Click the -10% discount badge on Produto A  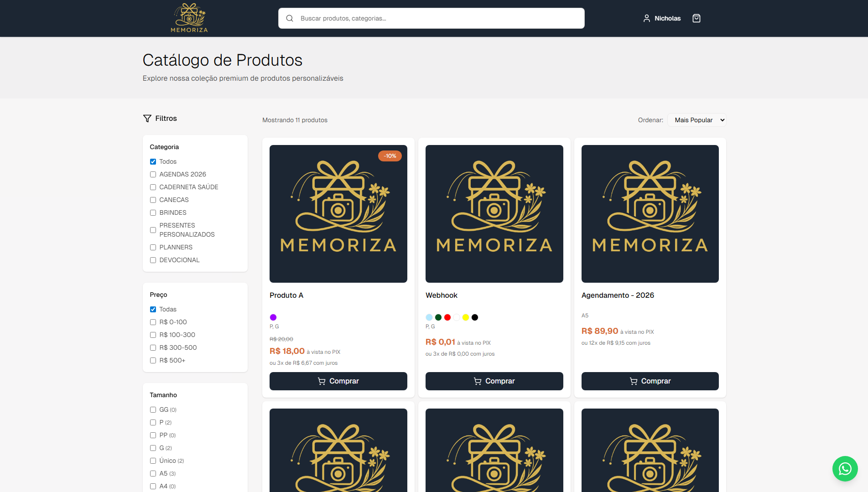[x=390, y=156]
